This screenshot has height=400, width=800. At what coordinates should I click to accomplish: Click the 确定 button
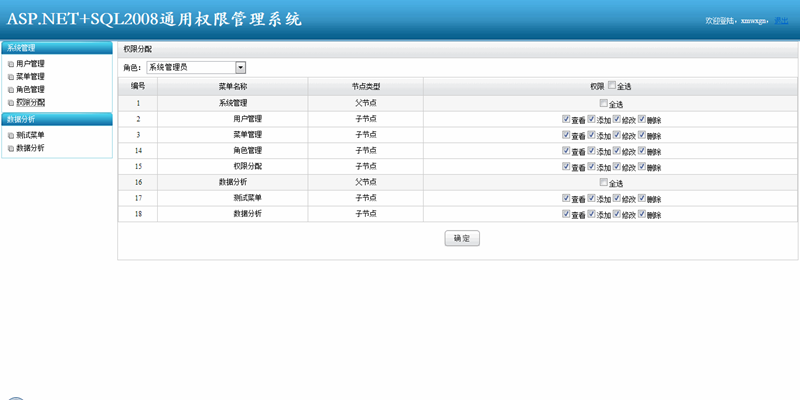point(462,238)
